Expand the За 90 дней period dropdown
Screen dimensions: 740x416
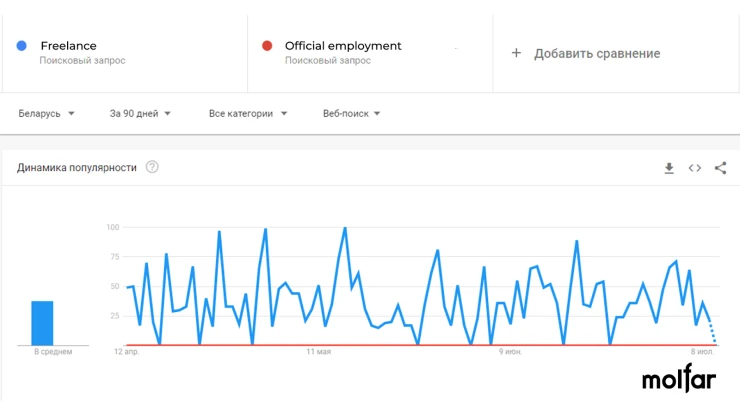coord(140,114)
